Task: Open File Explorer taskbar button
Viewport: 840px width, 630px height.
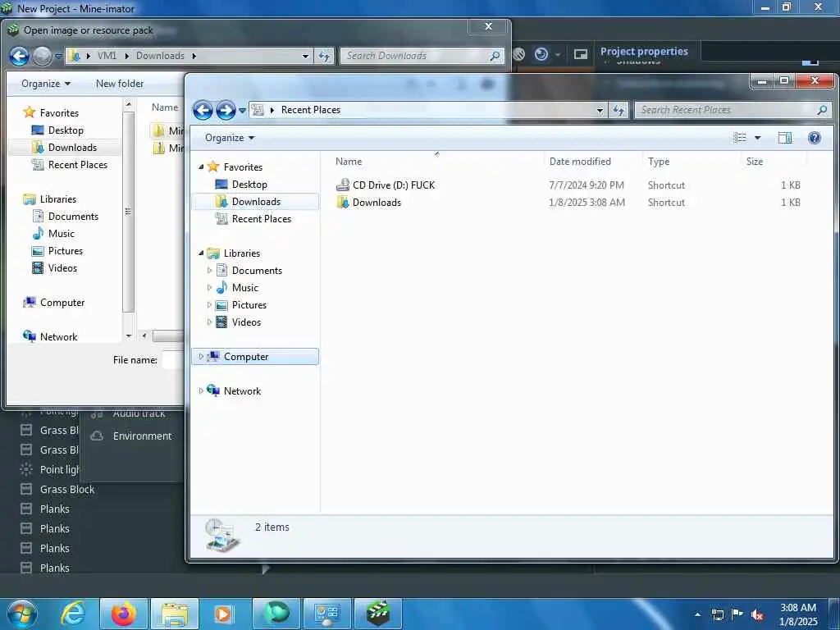Action: coord(174,614)
